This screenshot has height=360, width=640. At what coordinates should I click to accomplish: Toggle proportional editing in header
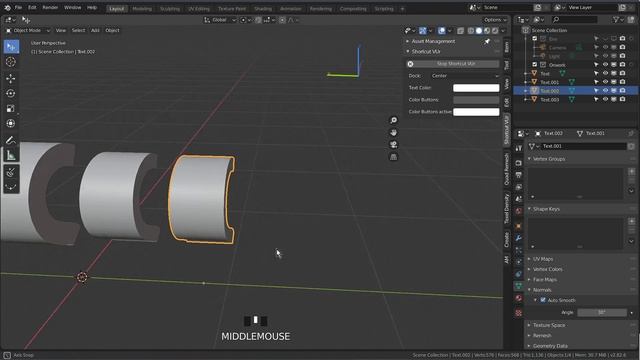[282, 20]
